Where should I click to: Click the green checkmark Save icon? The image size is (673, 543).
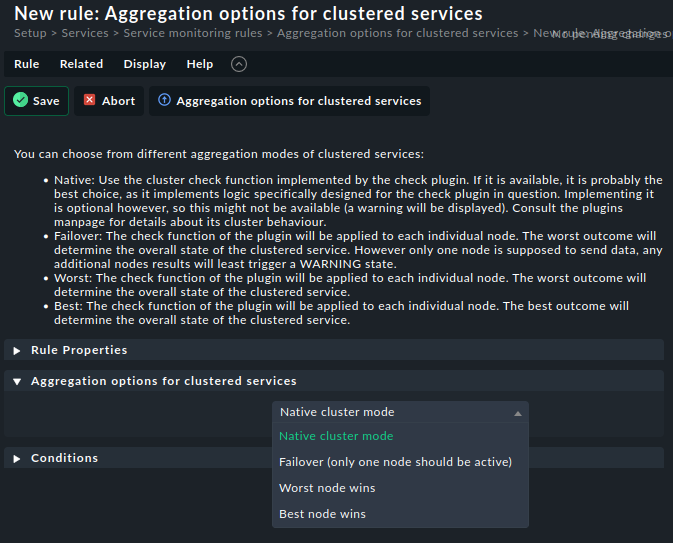[x=20, y=101]
